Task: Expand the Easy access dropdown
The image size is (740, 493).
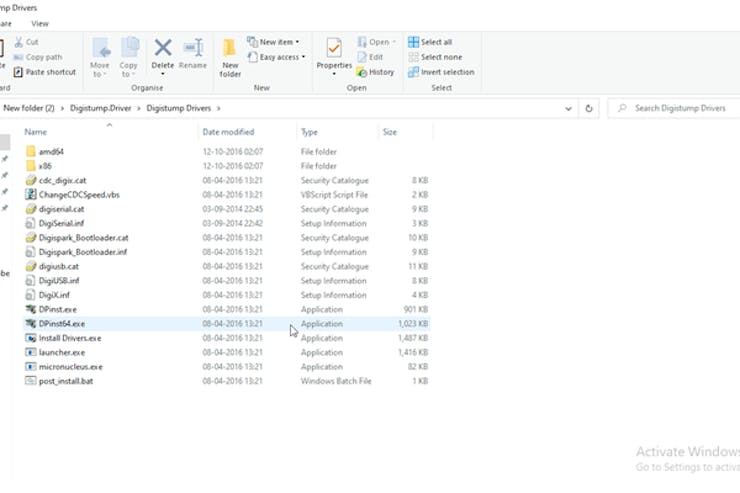Action: pos(278,57)
